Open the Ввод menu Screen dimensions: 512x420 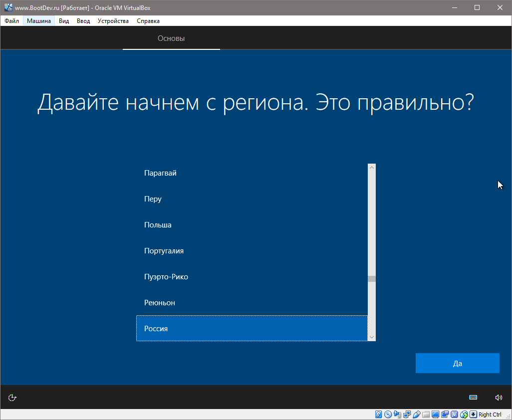pos(83,21)
